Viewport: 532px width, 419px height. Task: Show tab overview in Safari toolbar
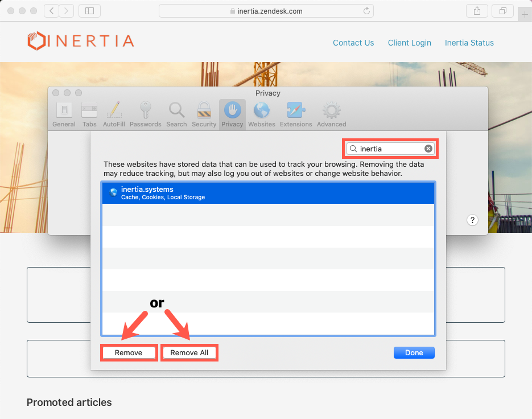503,11
